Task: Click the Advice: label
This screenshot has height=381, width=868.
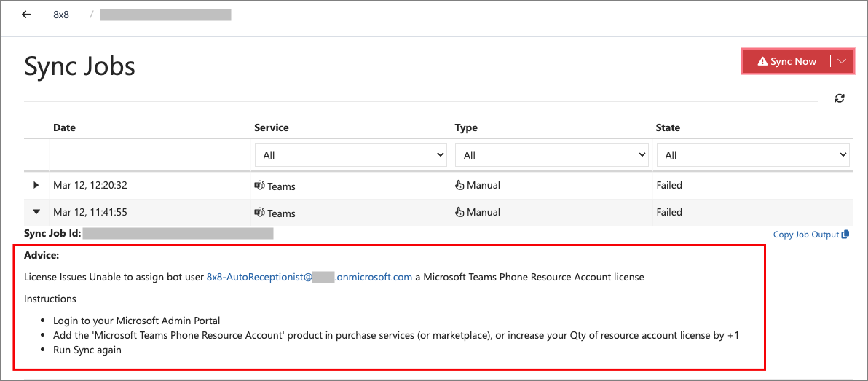Action: 42,256
